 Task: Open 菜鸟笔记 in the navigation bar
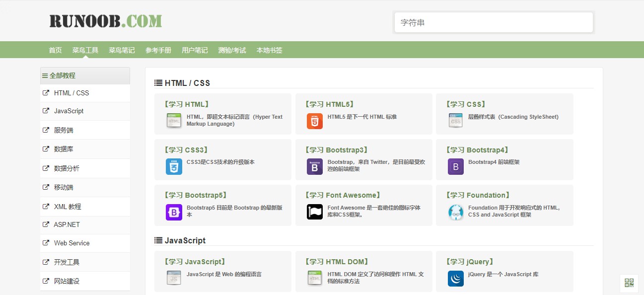[x=122, y=50]
